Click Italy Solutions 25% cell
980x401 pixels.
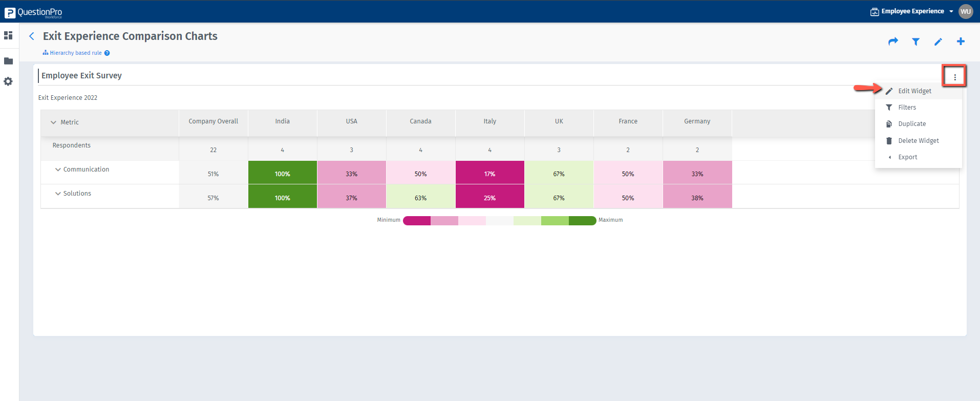point(490,197)
